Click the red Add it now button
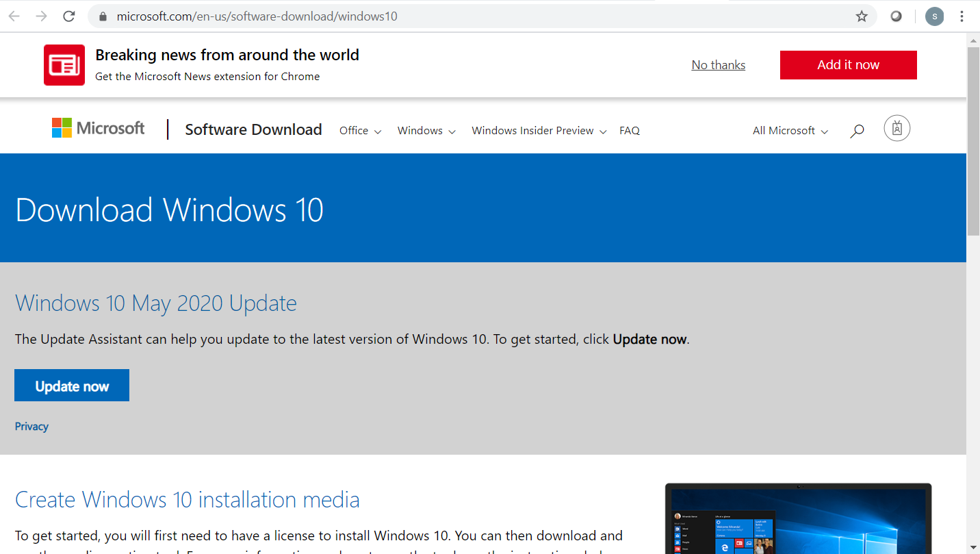Screen dimensions: 980x554 click(x=848, y=65)
